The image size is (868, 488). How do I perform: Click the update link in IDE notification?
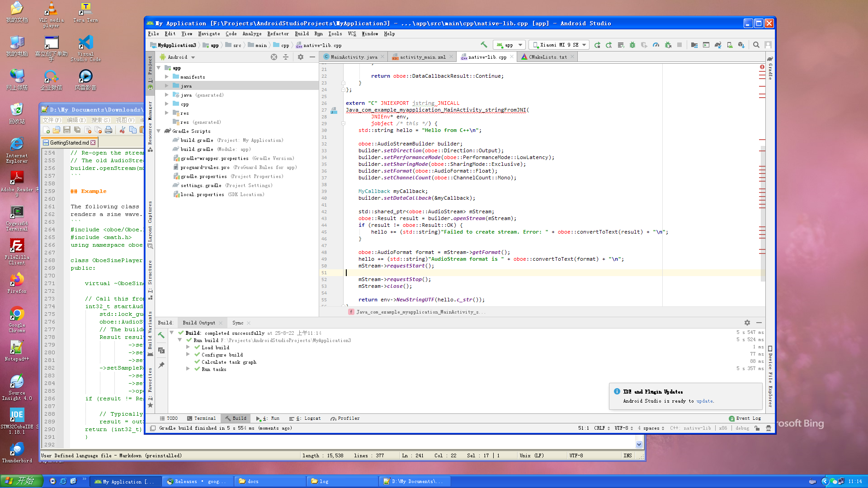[704, 401]
